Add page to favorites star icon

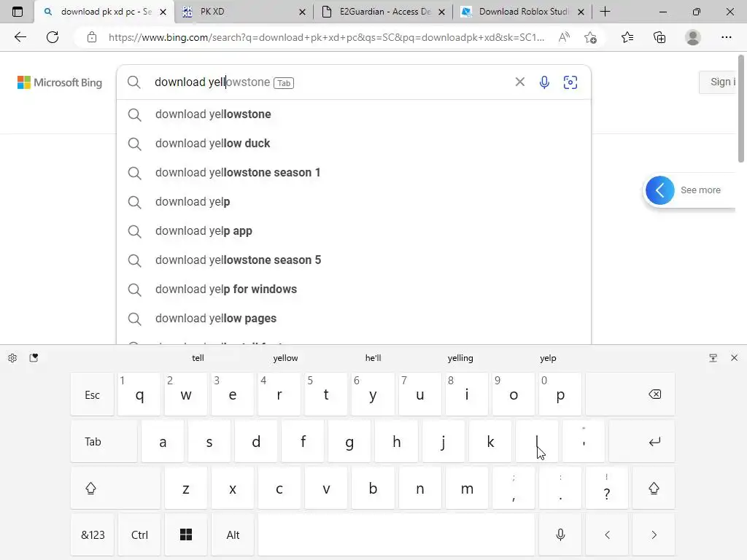click(x=590, y=37)
